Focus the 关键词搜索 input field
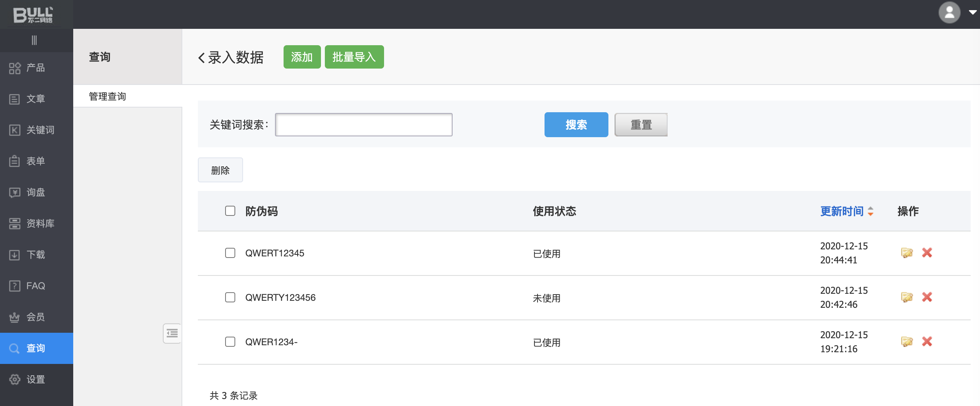This screenshot has width=980, height=406. click(x=363, y=125)
